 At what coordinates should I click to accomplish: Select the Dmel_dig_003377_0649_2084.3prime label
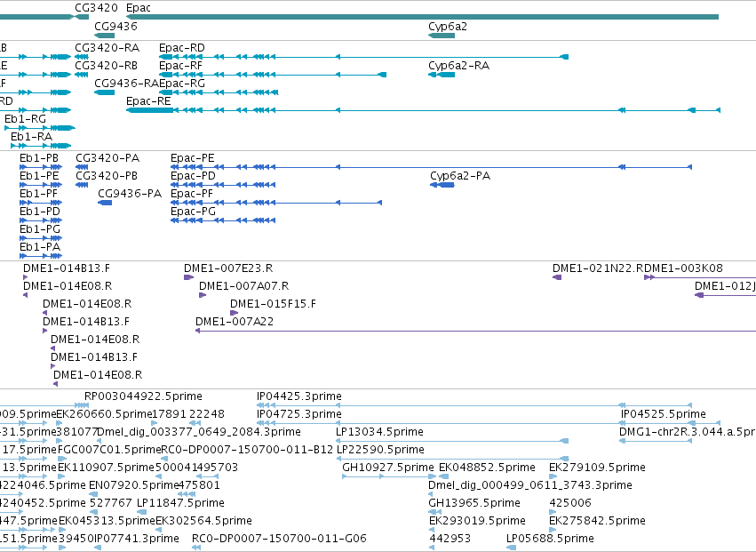[199, 432]
